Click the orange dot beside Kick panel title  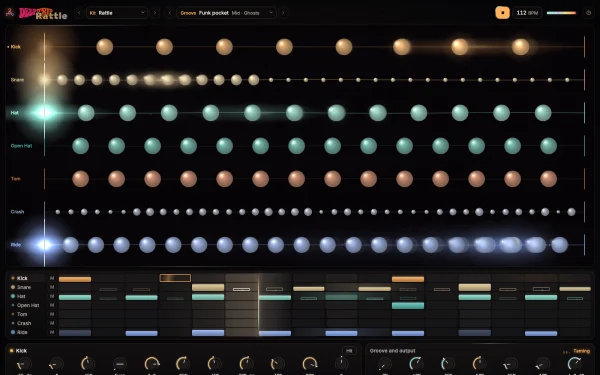pos(11,351)
